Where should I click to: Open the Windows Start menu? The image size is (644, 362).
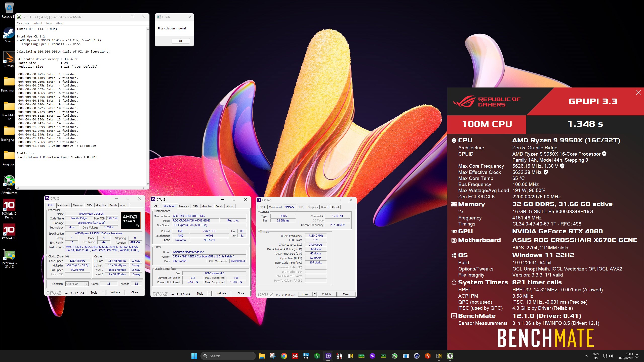click(194, 356)
